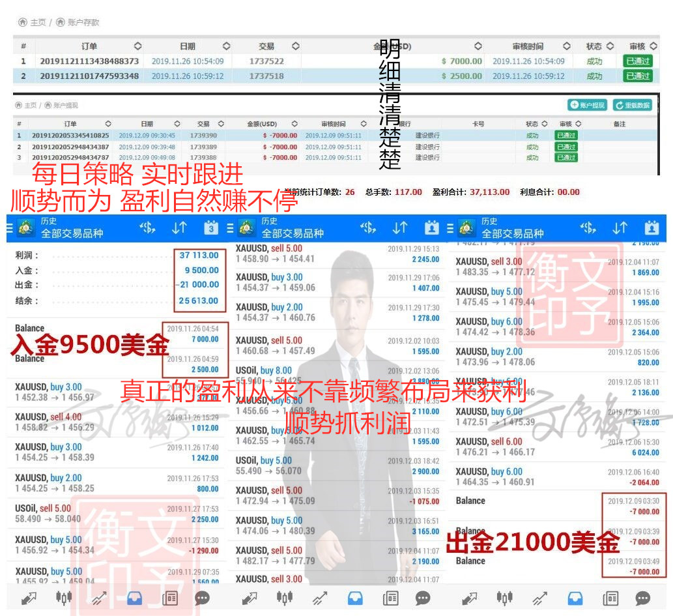The height and width of the screenshot is (616, 673).
Task: Open USOil sell 5.00 trade 58.490 row
Action: (x=116, y=514)
